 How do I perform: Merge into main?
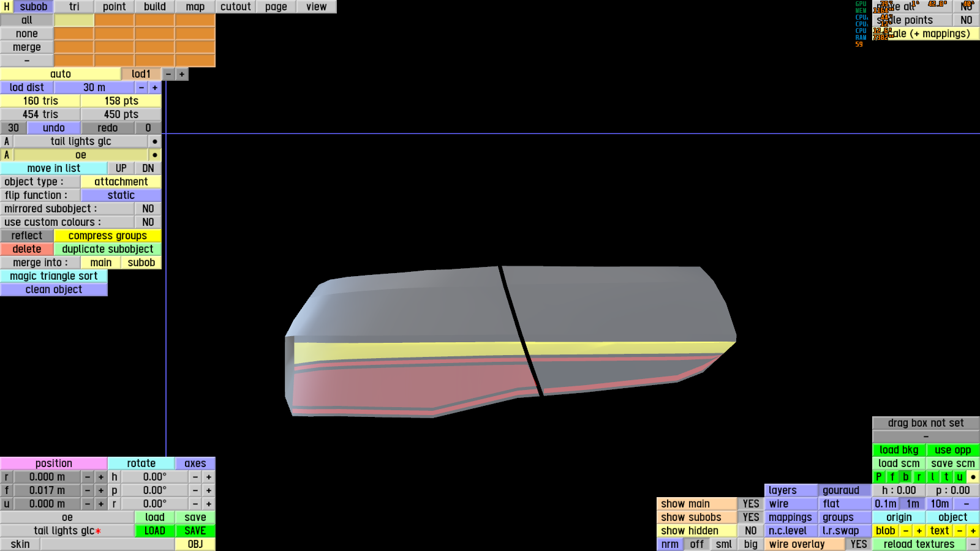101,263
